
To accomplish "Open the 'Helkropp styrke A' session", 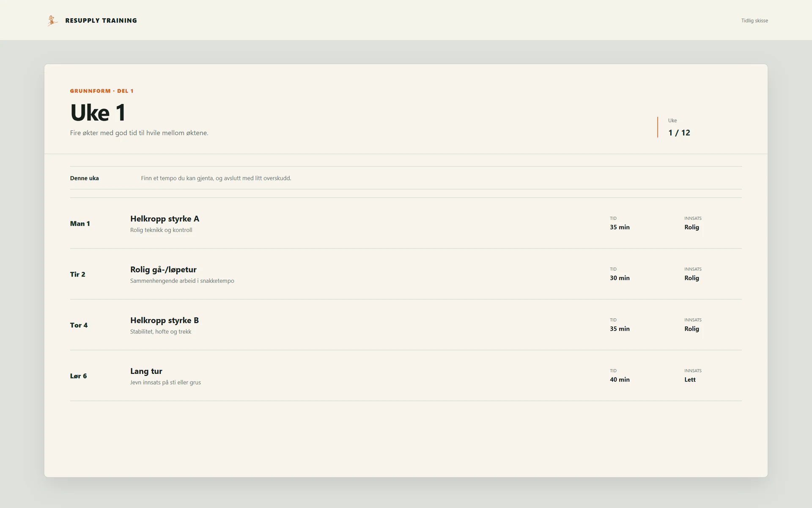I will coord(165,219).
